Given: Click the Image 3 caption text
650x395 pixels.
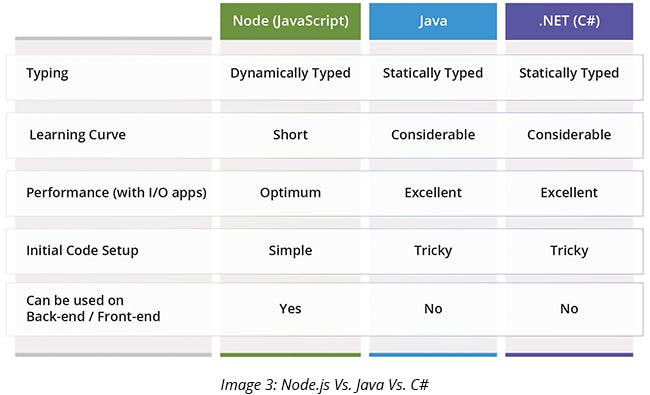Looking at the screenshot, I should 325,385.
